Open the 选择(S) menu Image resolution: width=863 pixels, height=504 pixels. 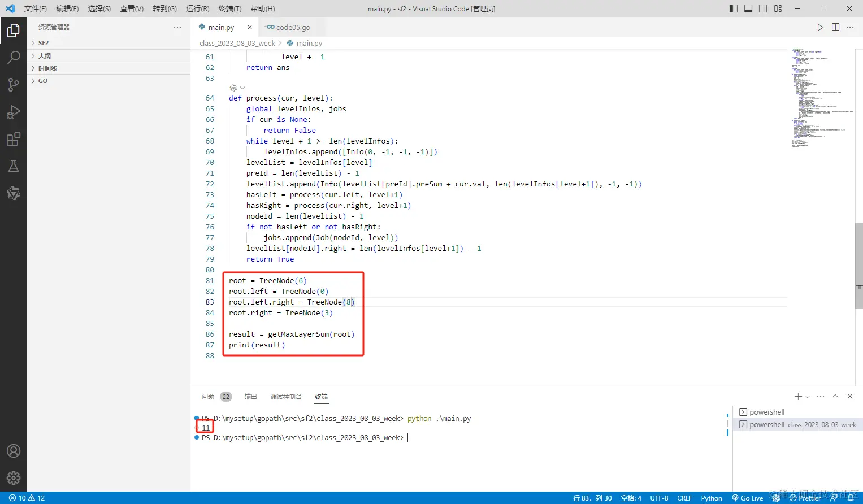[99, 8]
